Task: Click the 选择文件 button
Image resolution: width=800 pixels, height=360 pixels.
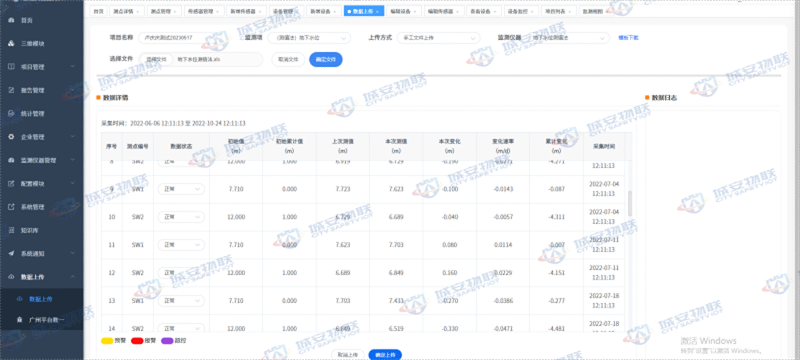Action: pyautogui.click(x=156, y=60)
